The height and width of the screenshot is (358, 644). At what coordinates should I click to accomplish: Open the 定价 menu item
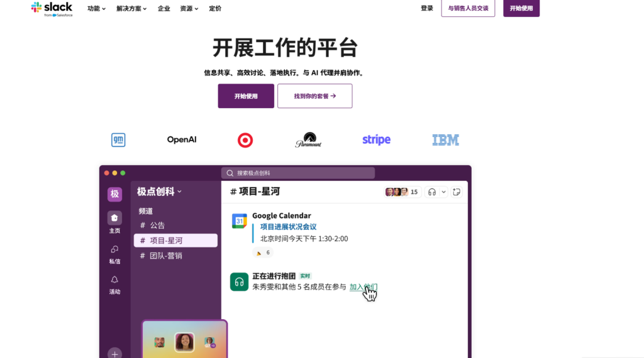(215, 9)
